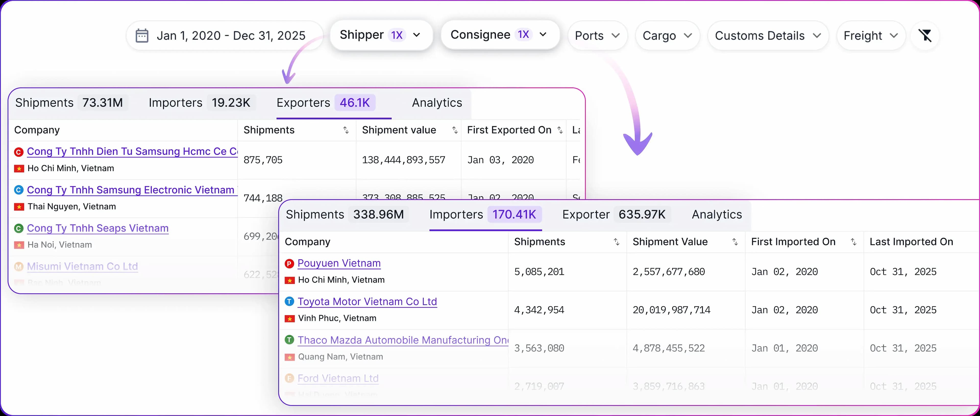Image resolution: width=980 pixels, height=416 pixels.
Task: Open Cong Ty Tnhh Seaps Vietnam link
Action: 98,228
